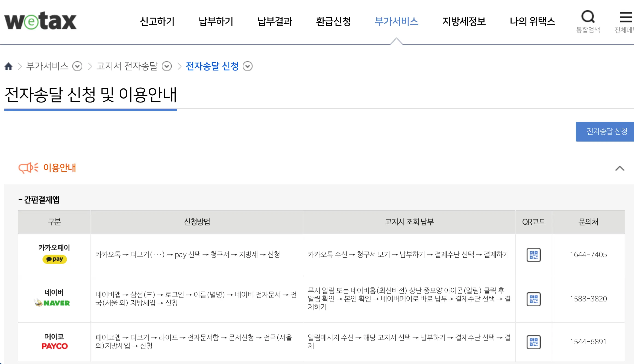Screen dimensions: 634x364
Task: Open the 납부하기 menu
Action: (x=216, y=21)
